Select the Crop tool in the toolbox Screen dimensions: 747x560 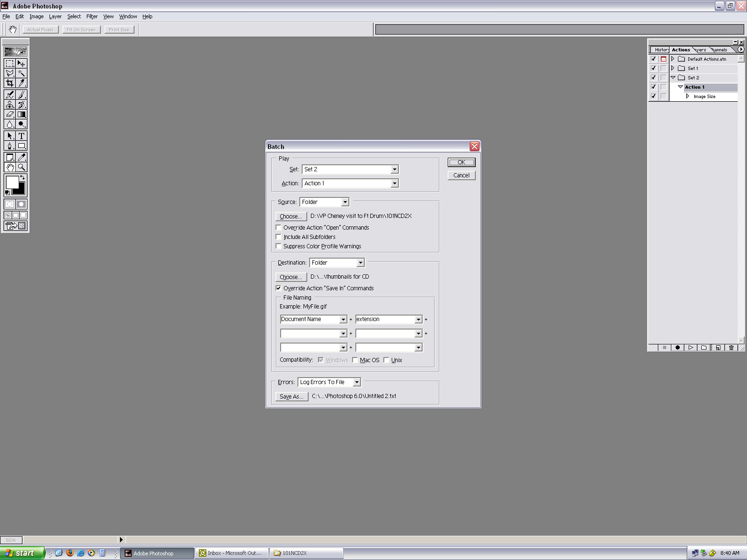[10, 83]
